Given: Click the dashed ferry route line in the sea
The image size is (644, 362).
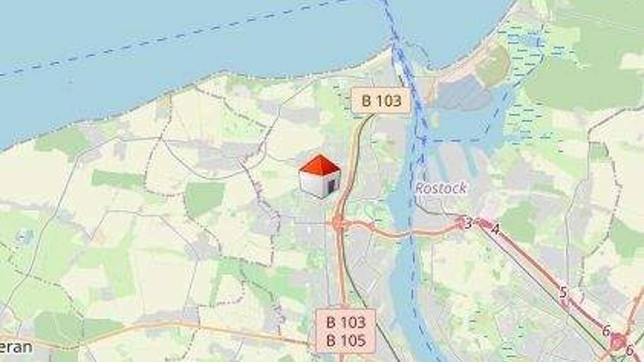Looking at the screenshot, I should 164,38.
